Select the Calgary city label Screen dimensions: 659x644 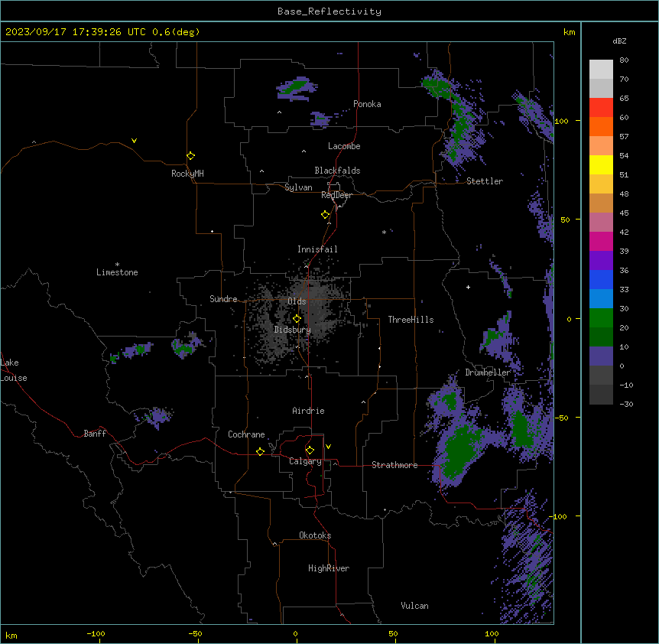click(305, 461)
